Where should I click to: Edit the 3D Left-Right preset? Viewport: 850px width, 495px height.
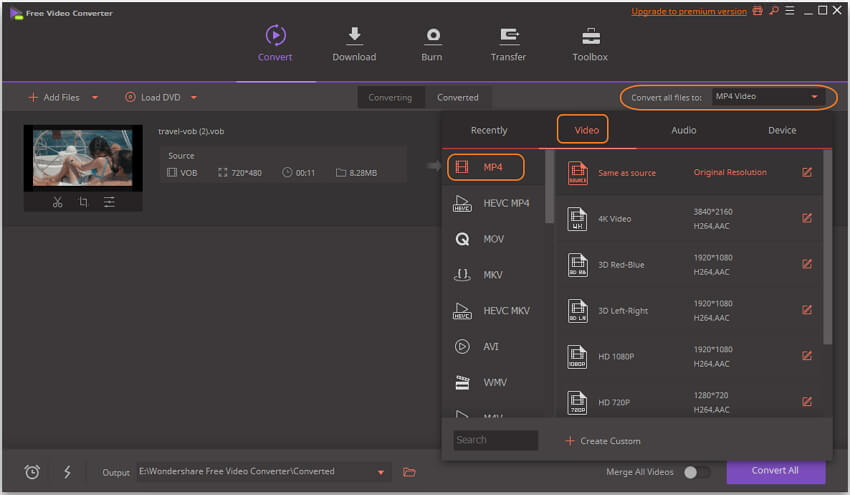[807, 310]
